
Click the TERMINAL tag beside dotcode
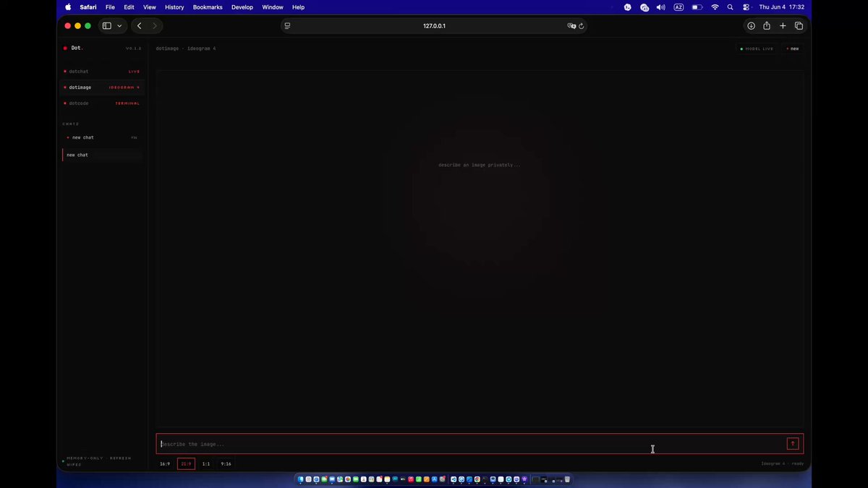[x=127, y=103]
